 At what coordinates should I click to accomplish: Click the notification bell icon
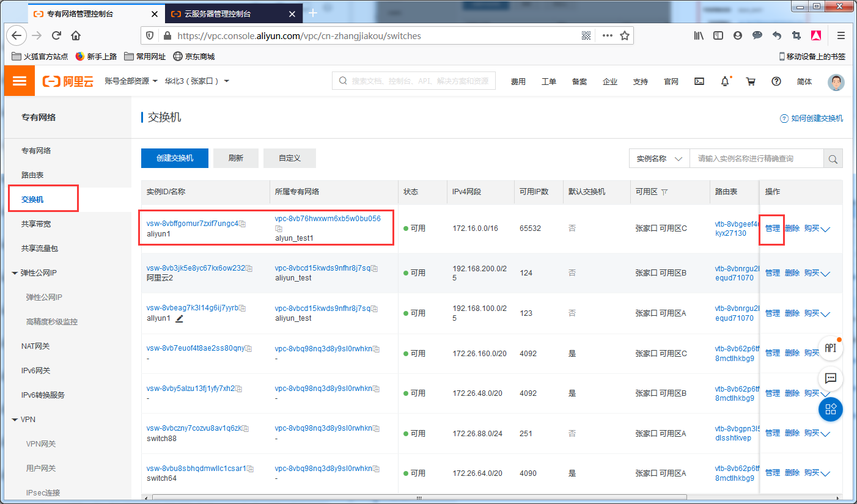pos(725,81)
